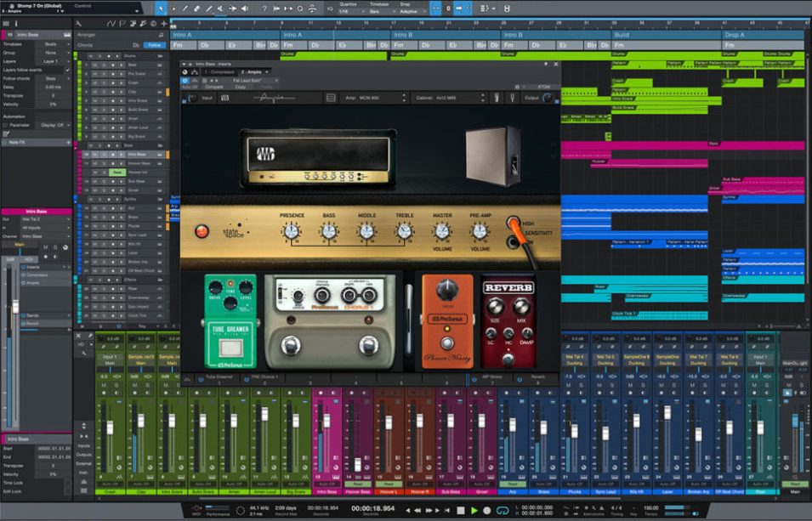The image size is (812, 521).
Task: Click the MASTER volume knob
Action: pos(442,231)
